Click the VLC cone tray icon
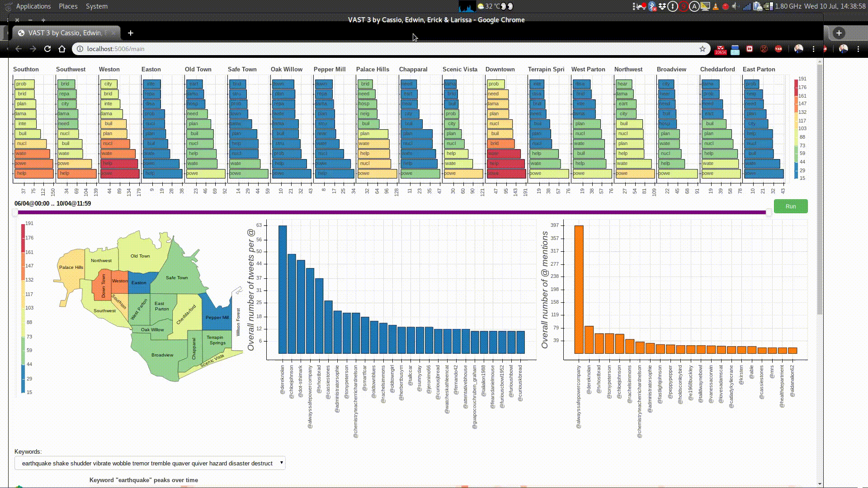Viewport: 868px width, 488px height. click(715, 6)
